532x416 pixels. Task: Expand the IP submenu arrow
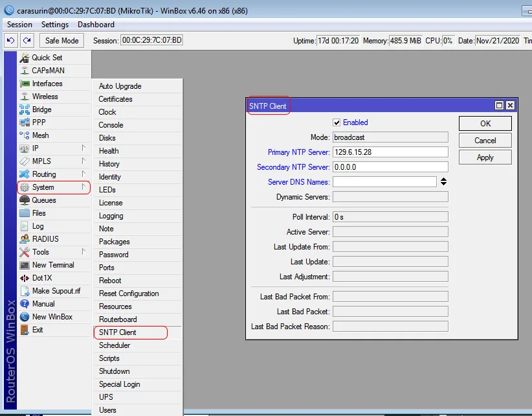(x=83, y=148)
